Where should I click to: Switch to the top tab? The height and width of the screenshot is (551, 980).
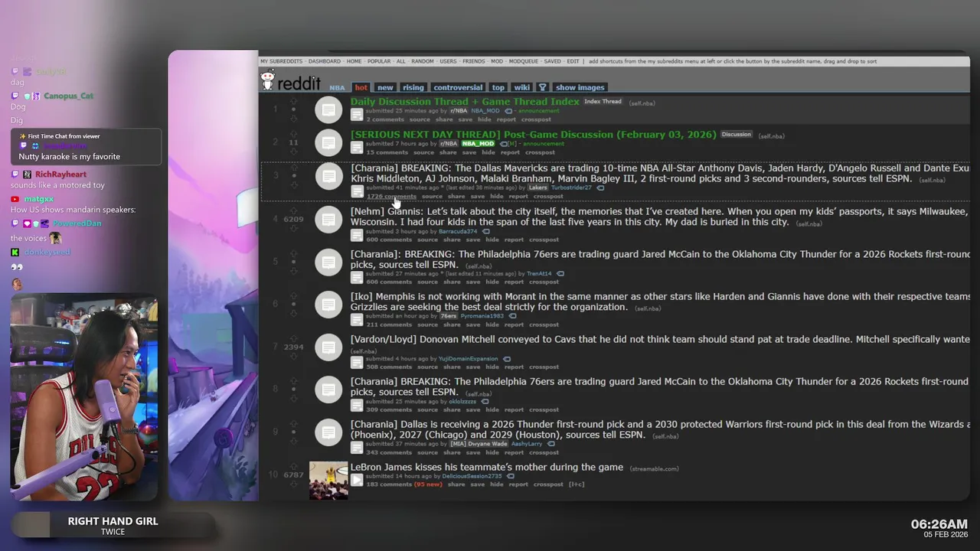(x=498, y=87)
